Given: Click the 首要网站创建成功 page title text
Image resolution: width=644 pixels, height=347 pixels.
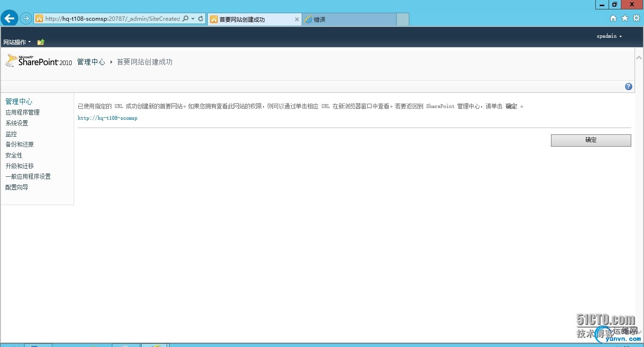Looking at the screenshot, I should [144, 62].
